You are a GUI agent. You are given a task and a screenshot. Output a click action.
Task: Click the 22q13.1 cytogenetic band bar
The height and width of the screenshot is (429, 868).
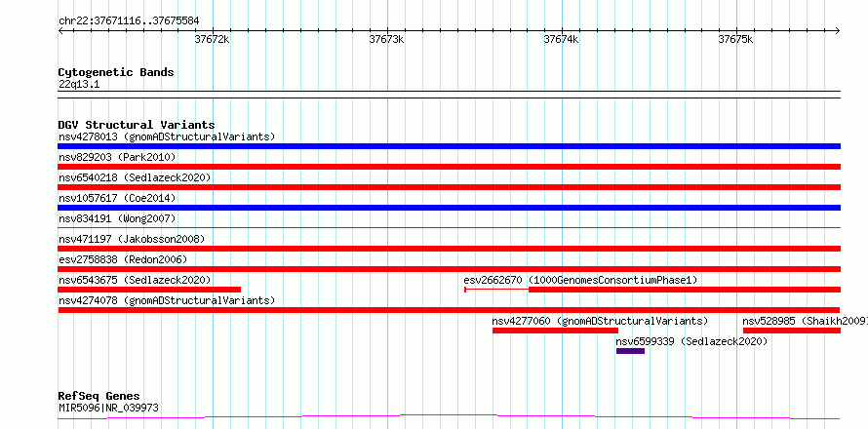[449, 95]
